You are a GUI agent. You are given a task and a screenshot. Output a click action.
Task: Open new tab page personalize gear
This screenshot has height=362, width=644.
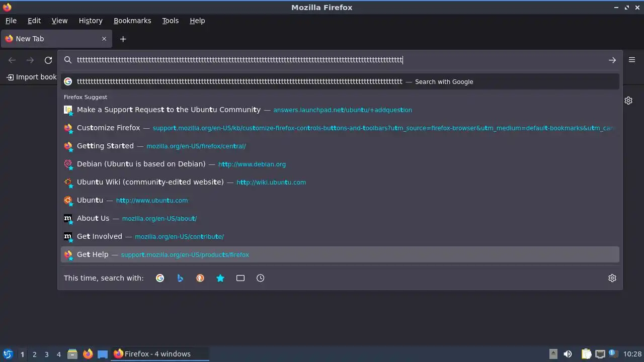628,101
